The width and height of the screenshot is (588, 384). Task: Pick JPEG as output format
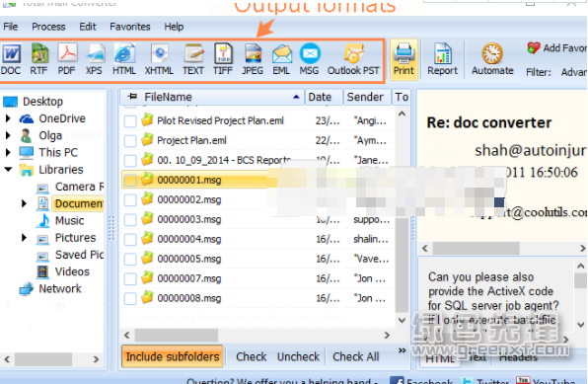(253, 59)
